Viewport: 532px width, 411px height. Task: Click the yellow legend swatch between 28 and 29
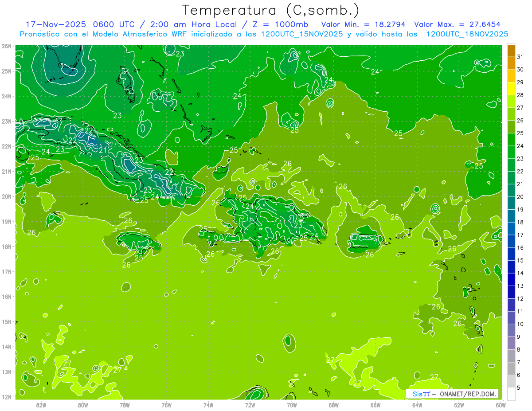(x=511, y=88)
